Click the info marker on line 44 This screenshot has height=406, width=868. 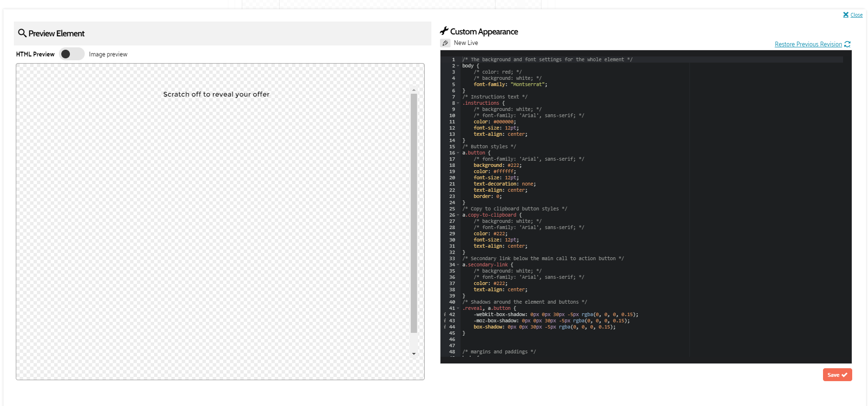(445, 327)
